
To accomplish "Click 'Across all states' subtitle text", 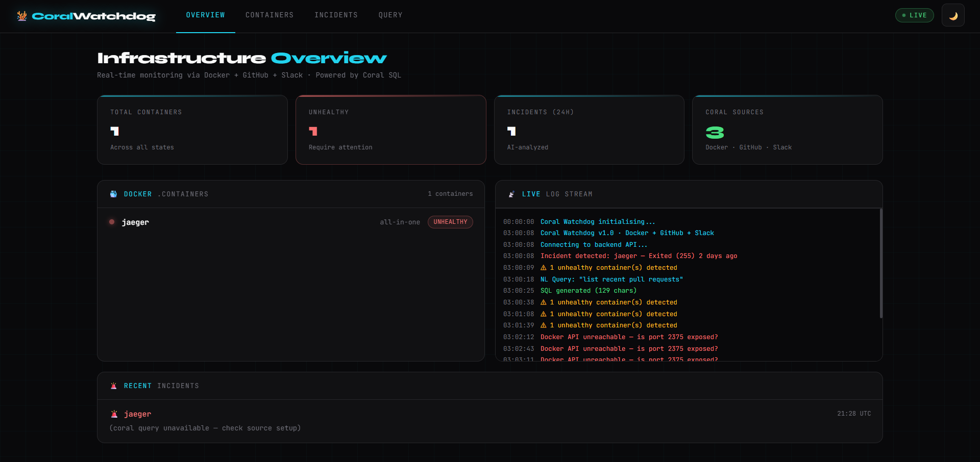I will click(142, 147).
